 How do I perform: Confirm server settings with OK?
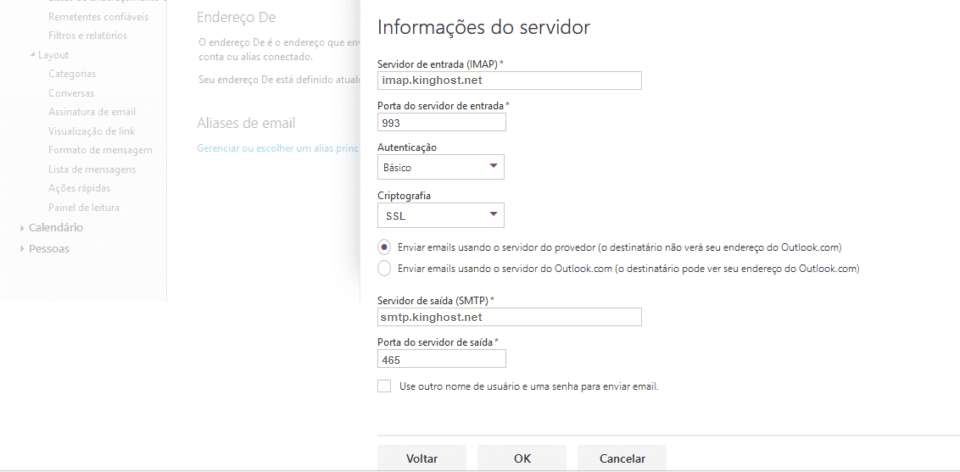522,458
